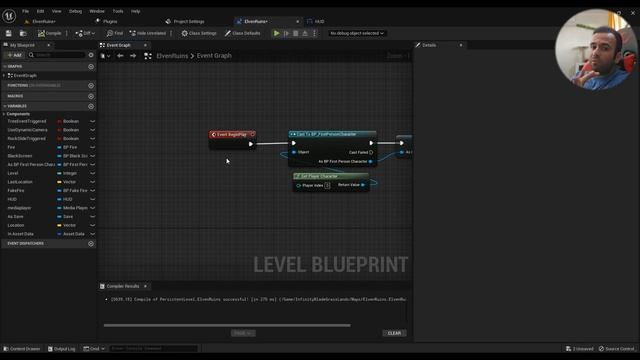Navigate forward in graph history
This screenshot has width=640, height=360.
tap(133, 56)
